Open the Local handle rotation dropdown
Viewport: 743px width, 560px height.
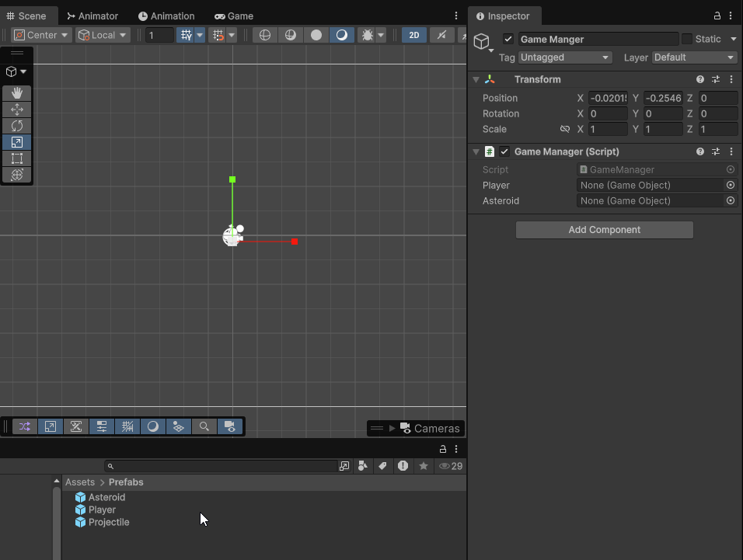(x=103, y=35)
